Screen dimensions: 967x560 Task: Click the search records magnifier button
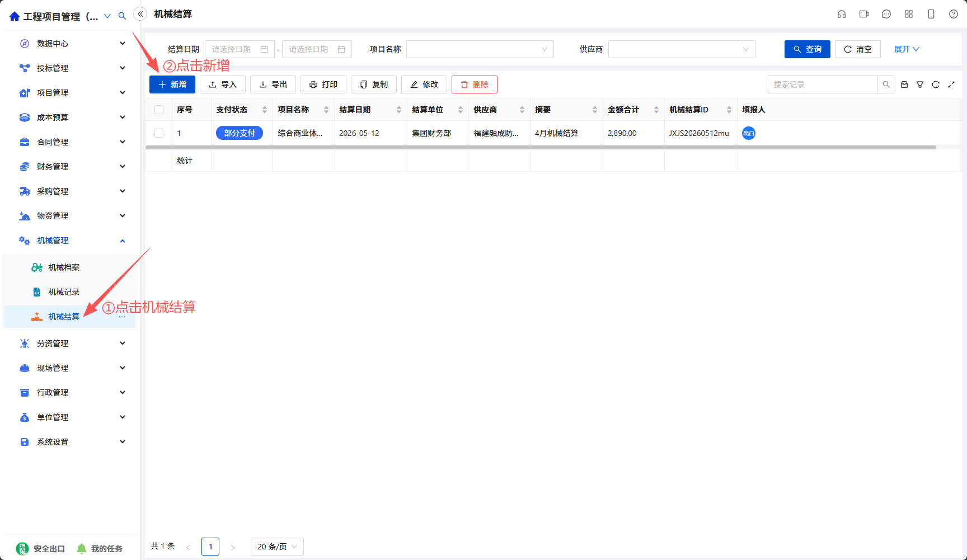pos(886,84)
